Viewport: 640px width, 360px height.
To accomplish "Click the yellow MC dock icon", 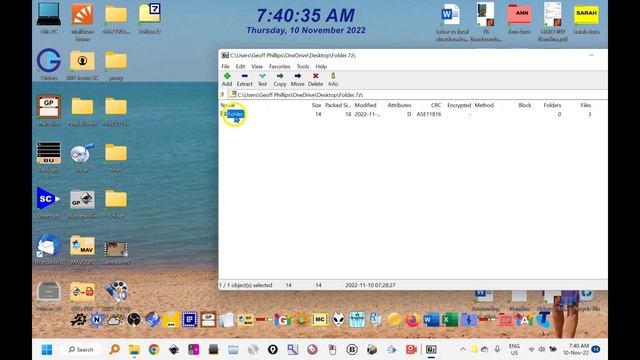I will (320, 320).
